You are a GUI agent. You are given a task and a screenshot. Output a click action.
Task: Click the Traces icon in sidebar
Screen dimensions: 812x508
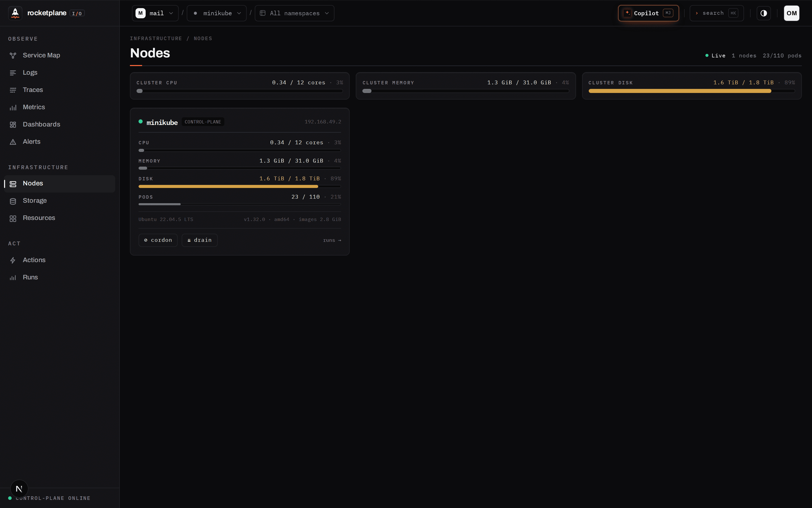[13, 90]
